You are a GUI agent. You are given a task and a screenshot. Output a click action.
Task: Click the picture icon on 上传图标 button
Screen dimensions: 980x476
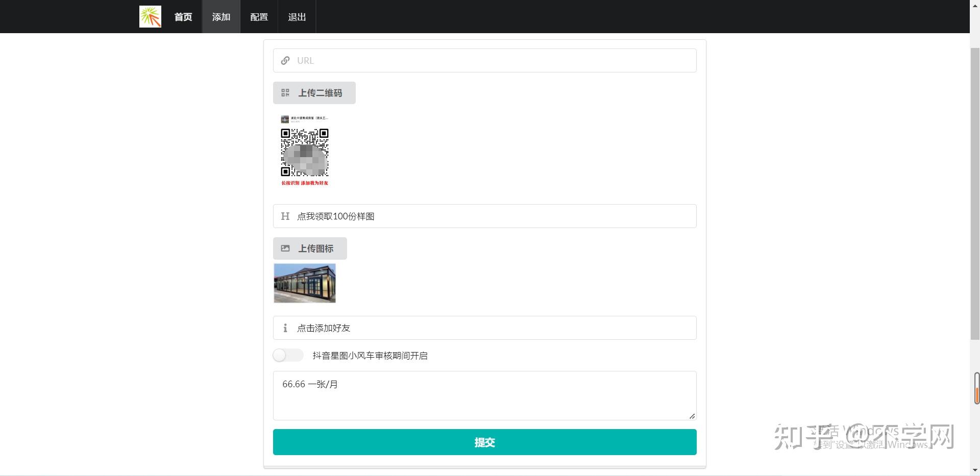pos(286,248)
